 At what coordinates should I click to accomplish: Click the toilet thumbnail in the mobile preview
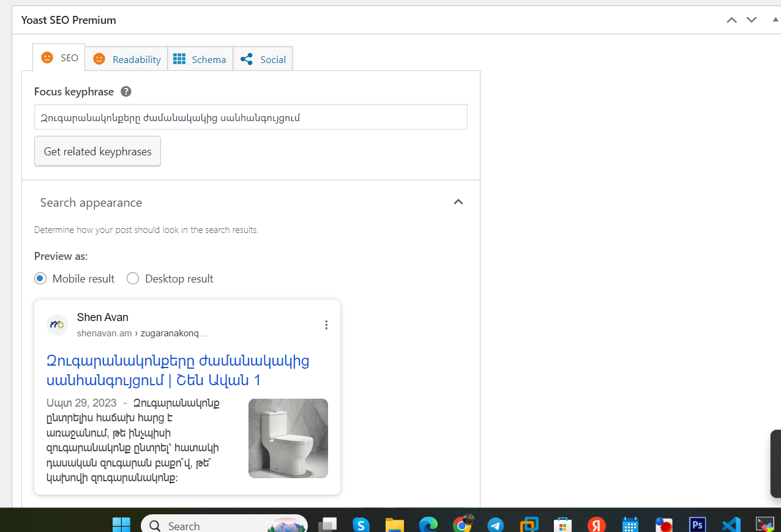click(x=288, y=438)
